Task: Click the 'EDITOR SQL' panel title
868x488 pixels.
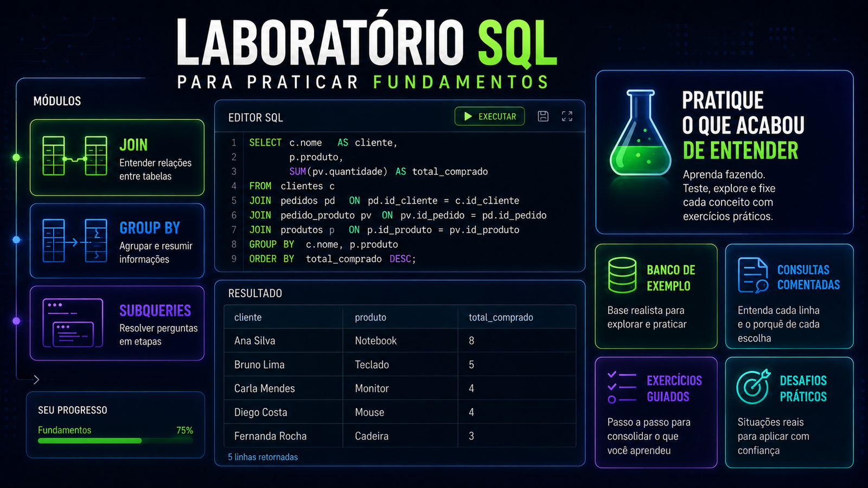Action: pos(256,118)
